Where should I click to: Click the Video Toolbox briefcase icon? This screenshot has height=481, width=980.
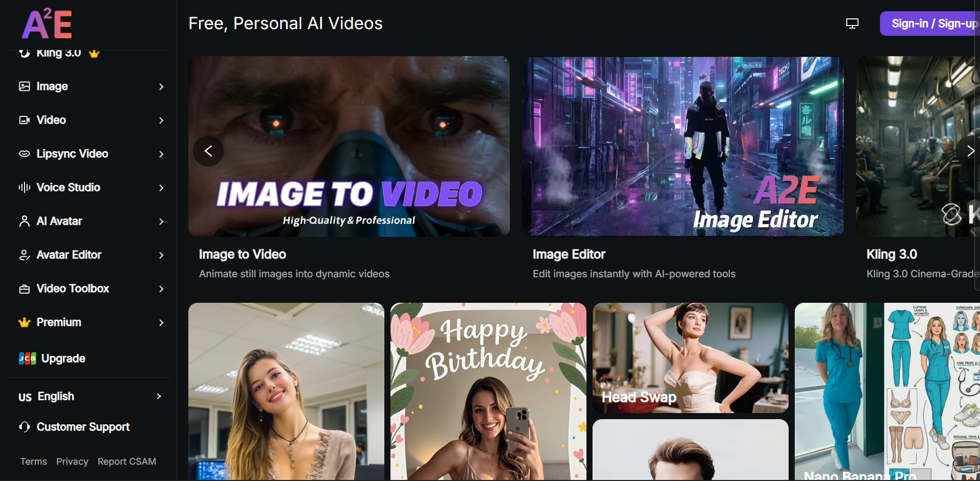pos(24,289)
